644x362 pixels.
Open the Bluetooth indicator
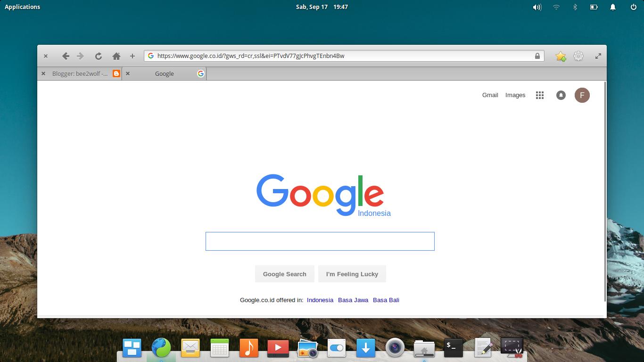click(575, 7)
